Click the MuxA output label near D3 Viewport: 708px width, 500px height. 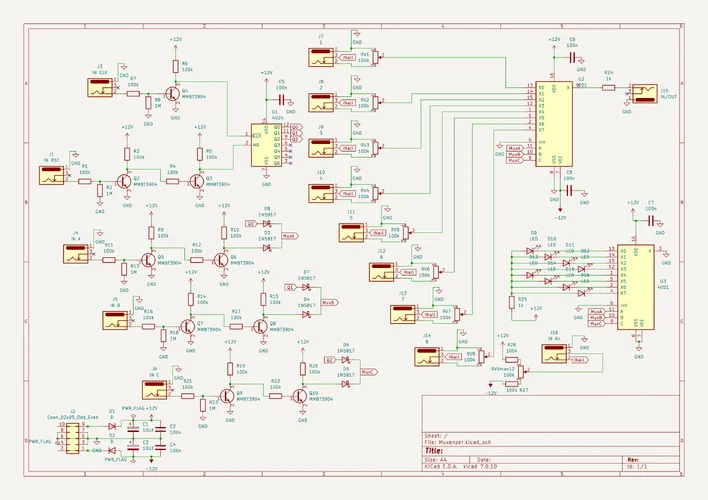(x=290, y=236)
